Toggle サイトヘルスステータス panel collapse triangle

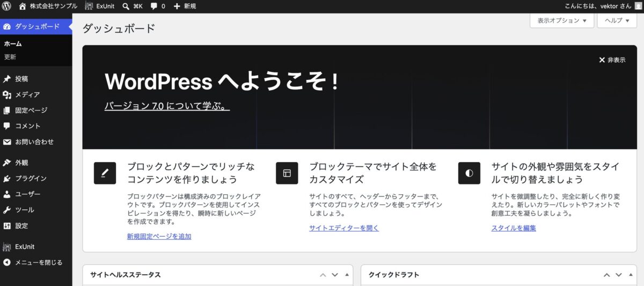[347, 275]
